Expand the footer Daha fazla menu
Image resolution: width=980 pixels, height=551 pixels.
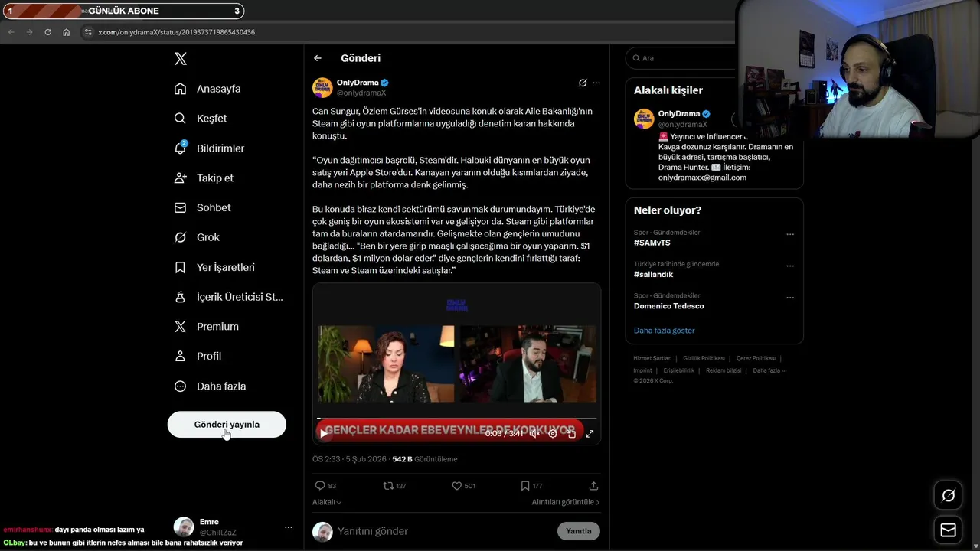(769, 370)
